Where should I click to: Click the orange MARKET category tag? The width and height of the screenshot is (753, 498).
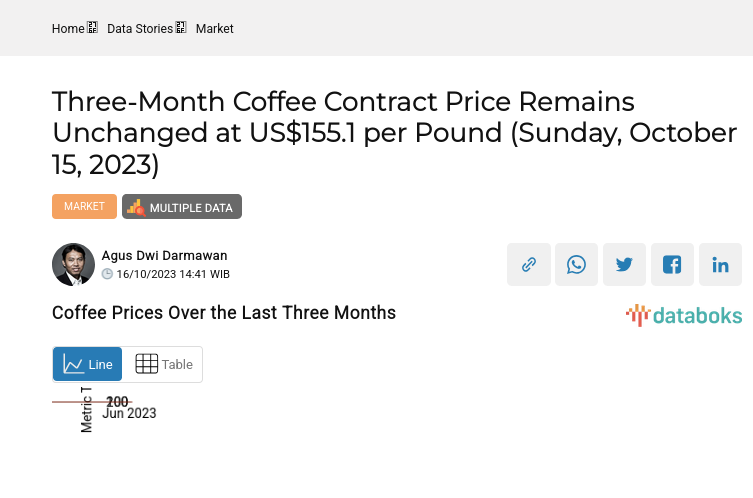pyautogui.click(x=84, y=206)
